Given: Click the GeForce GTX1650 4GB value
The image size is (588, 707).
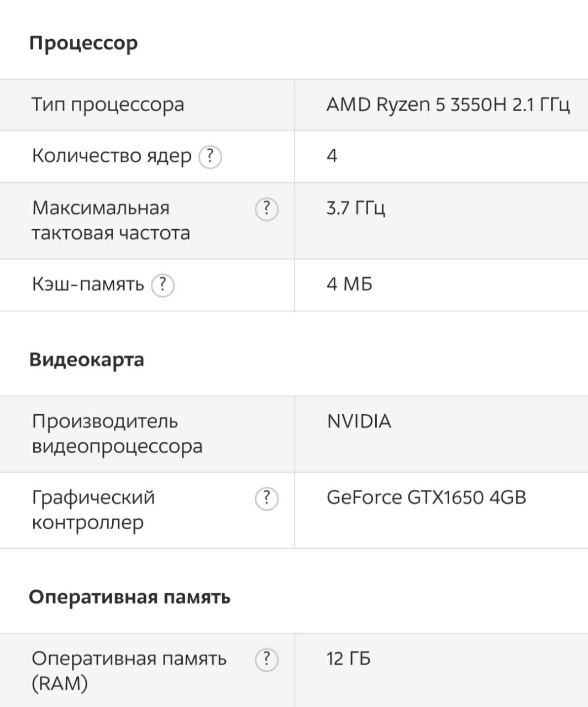Looking at the screenshot, I should click(x=427, y=498).
